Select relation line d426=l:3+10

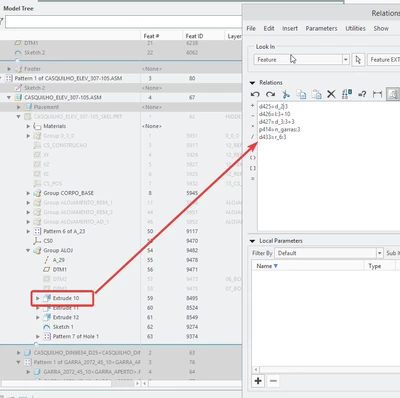point(274,114)
